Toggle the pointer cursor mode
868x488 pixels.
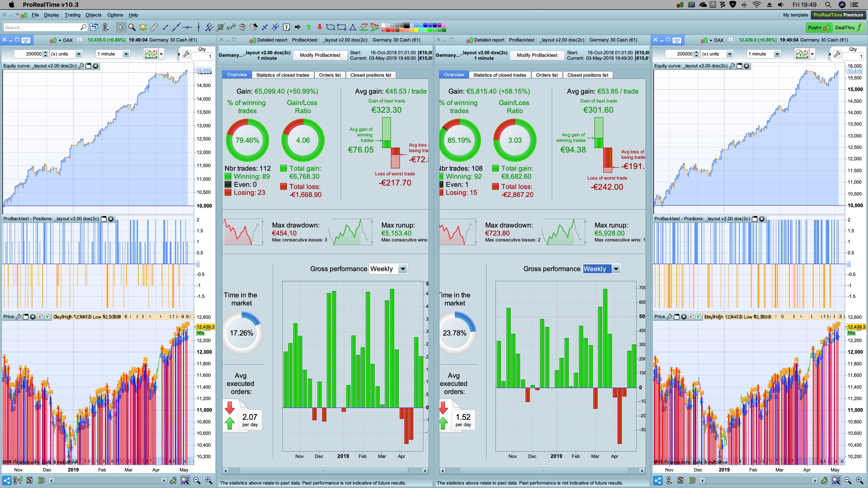(121, 28)
